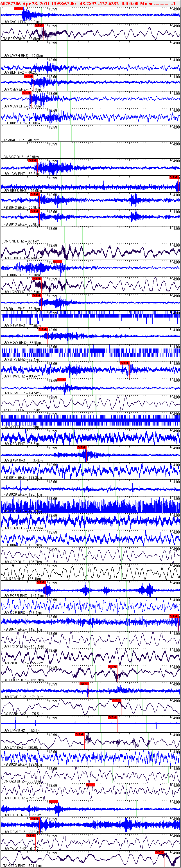Click the longitude value -122.6332 in header
This screenshot has width=181, height=868.
(108, 3)
